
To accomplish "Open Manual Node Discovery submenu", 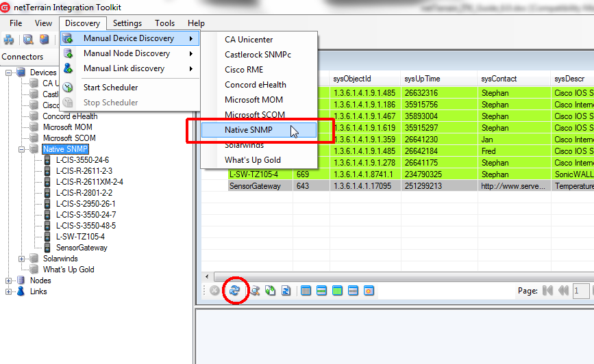I will [x=127, y=53].
